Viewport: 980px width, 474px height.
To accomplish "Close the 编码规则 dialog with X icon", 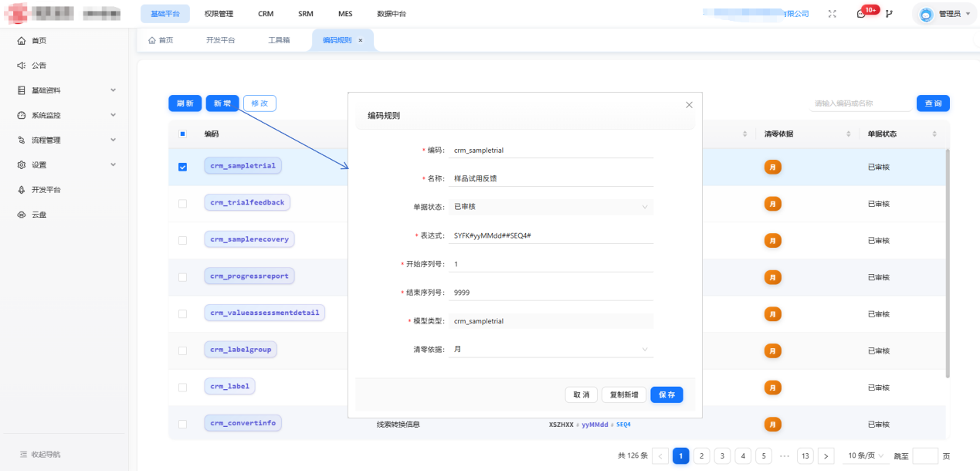I will pyautogui.click(x=689, y=105).
